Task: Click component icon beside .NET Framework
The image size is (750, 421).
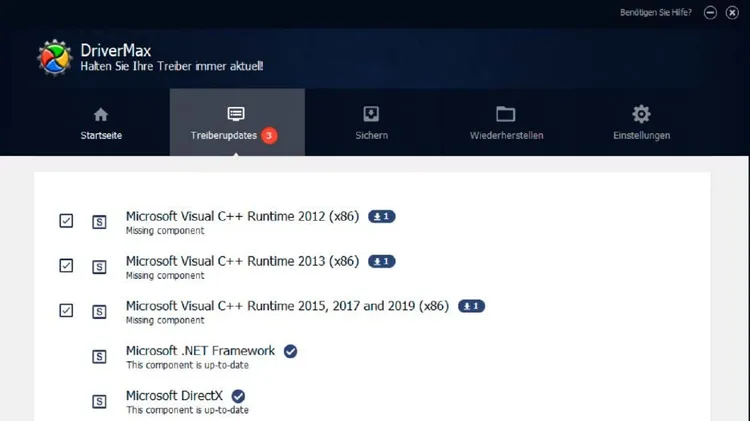Action: tap(99, 356)
